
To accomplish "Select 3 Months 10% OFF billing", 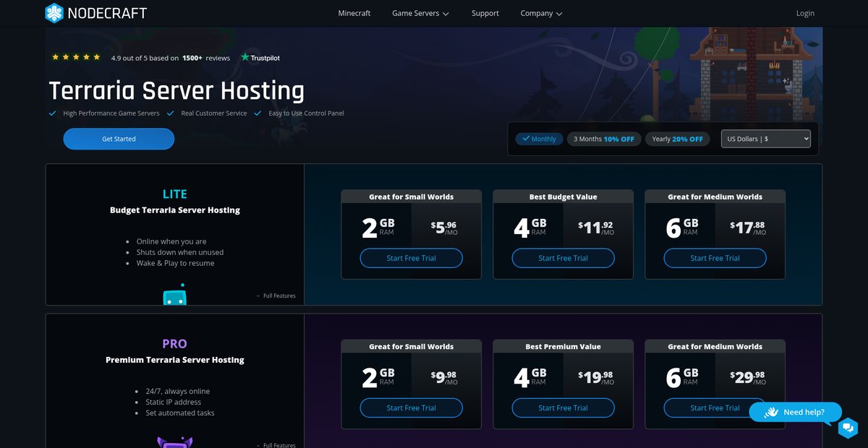I will [604, 139].
